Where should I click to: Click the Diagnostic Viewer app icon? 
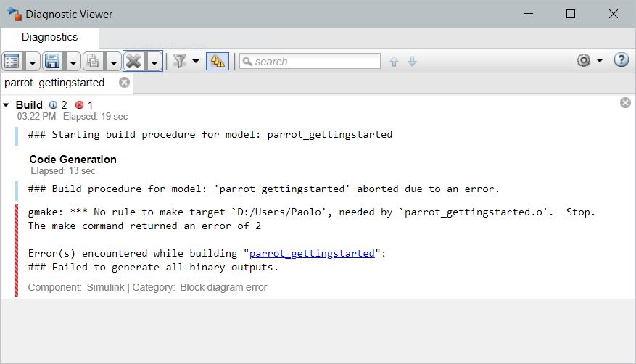click(x=15, y=14)
